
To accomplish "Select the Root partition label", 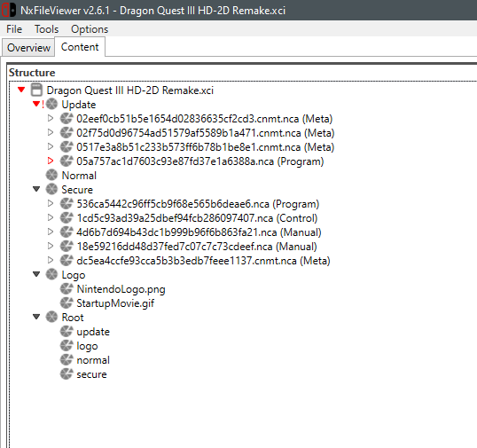I will (73, 318).
